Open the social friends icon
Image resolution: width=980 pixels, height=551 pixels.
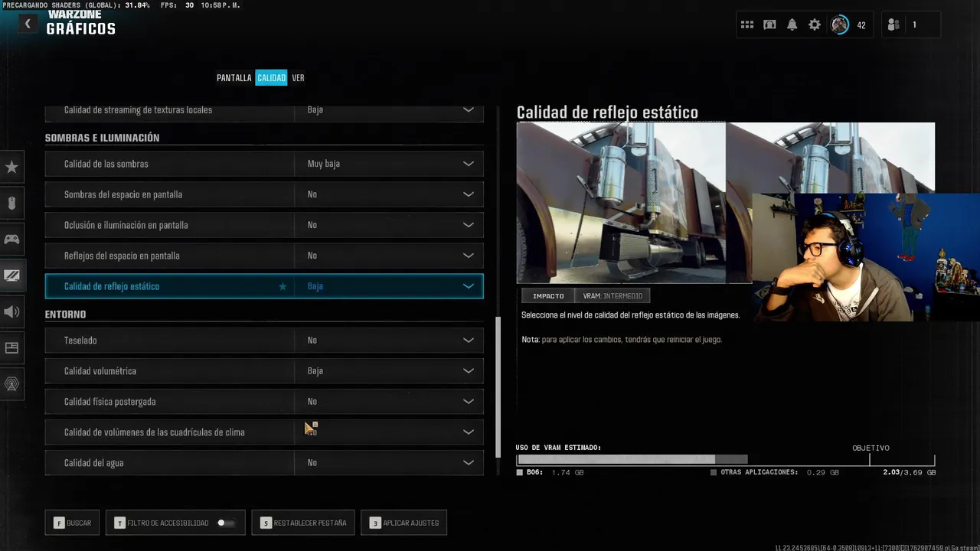893,24
